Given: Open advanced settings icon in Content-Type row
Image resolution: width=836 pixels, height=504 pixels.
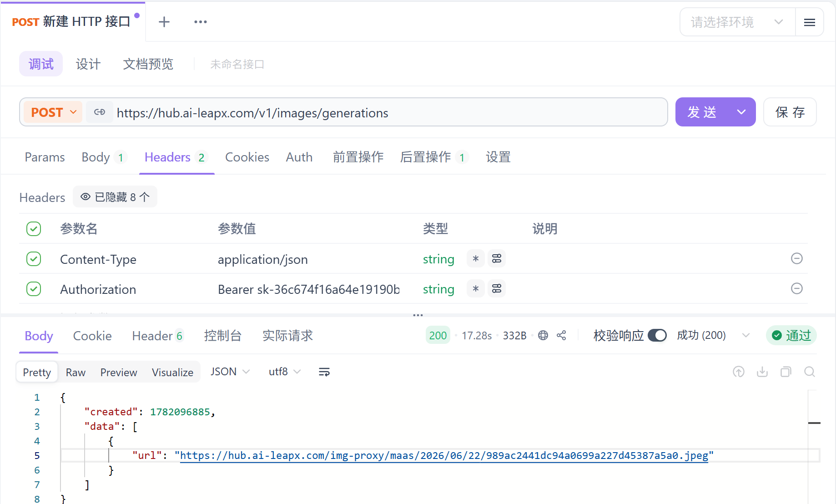Looking at the screenshot, I should [497, 259].
